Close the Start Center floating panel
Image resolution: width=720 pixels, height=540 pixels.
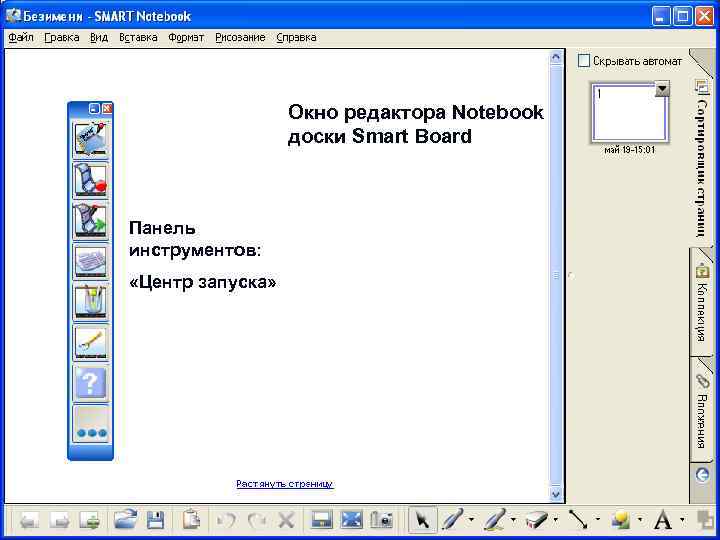pos(107,108)
